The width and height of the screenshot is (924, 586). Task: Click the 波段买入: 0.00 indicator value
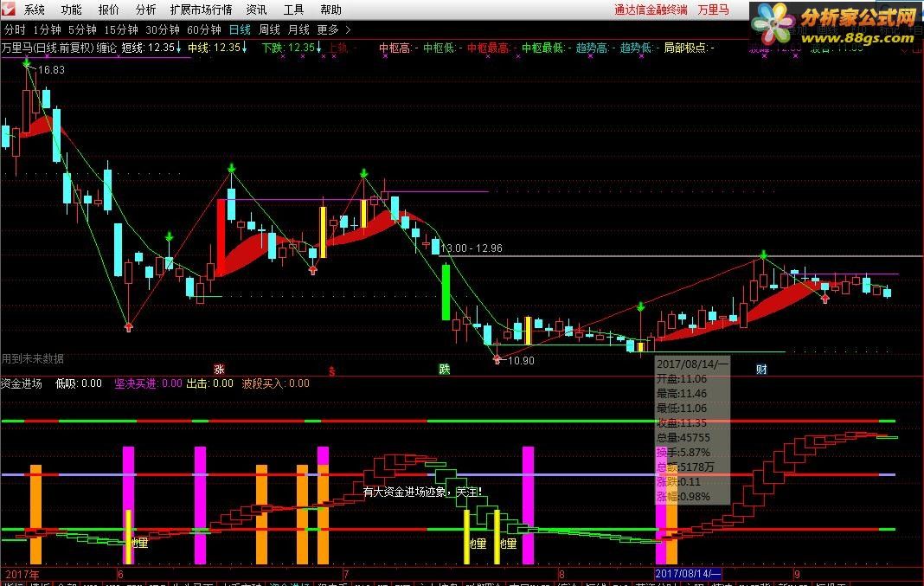(276, 383)
